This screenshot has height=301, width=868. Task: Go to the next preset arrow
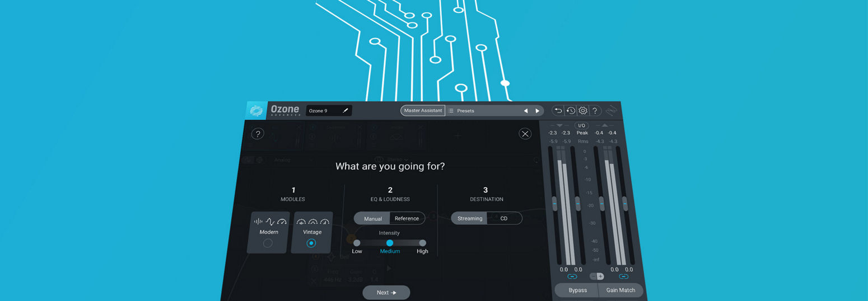538,111
